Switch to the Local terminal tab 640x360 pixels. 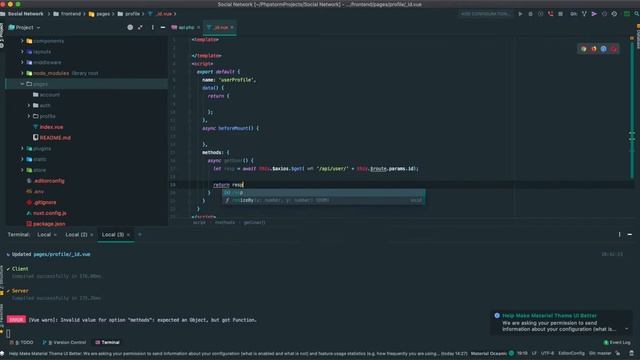tap(44, 234)
